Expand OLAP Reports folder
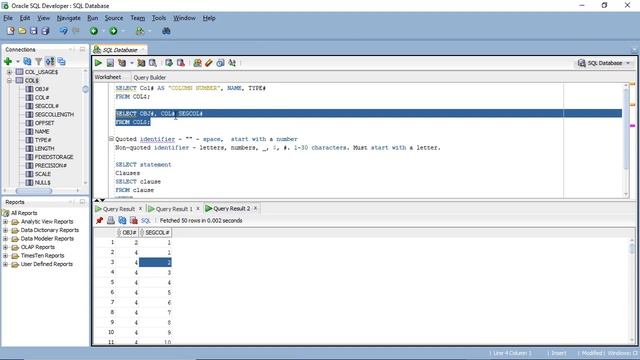Screen dimensions: 640x360 5,247
